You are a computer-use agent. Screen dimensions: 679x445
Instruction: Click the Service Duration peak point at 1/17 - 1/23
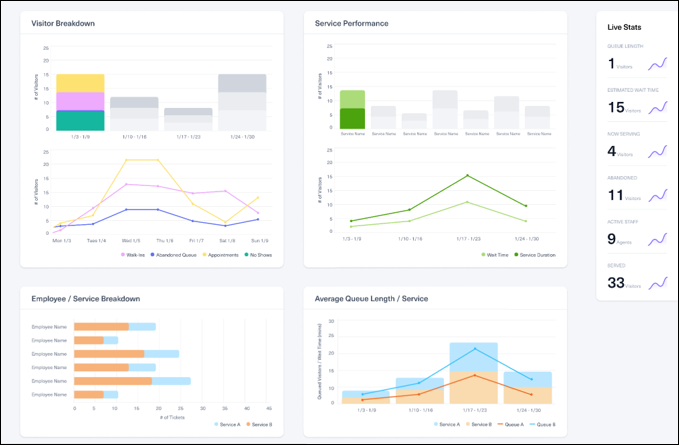point(467,175)
